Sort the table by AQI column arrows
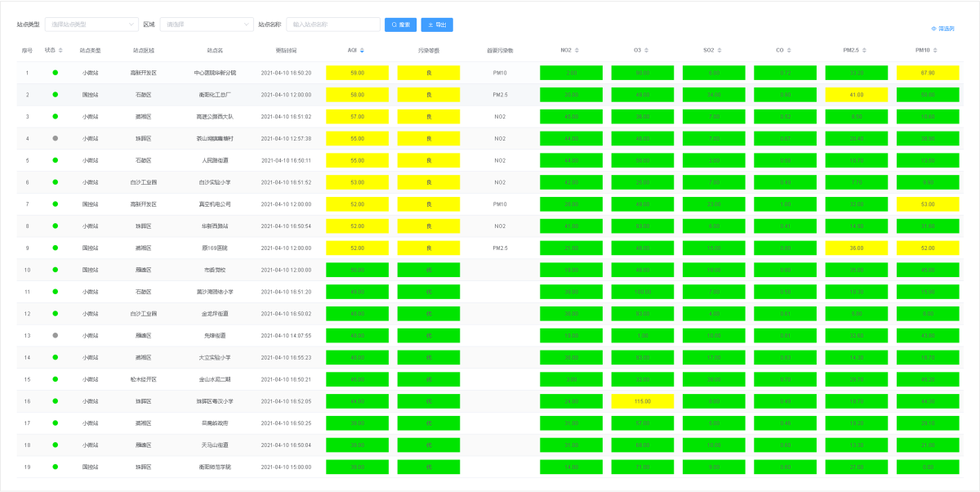 click(362, 51)
